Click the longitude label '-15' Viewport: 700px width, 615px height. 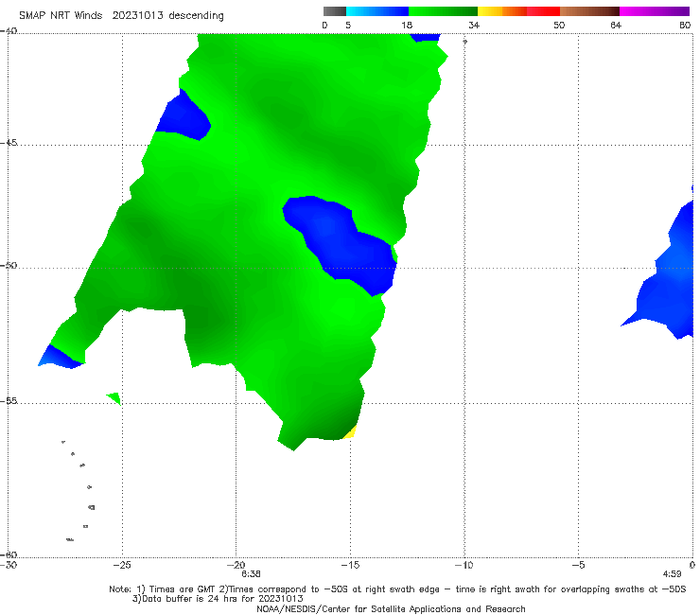(350, 565)
